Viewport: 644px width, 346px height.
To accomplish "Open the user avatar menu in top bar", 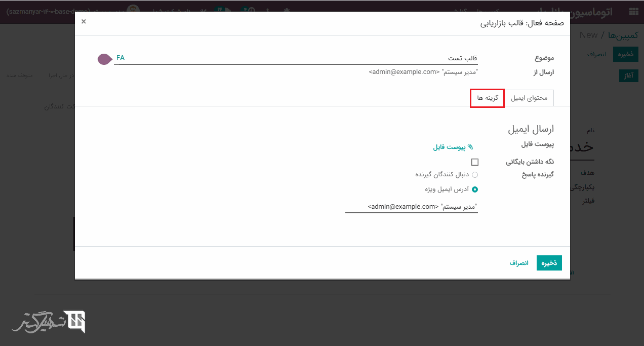I will tap(133, 11).
